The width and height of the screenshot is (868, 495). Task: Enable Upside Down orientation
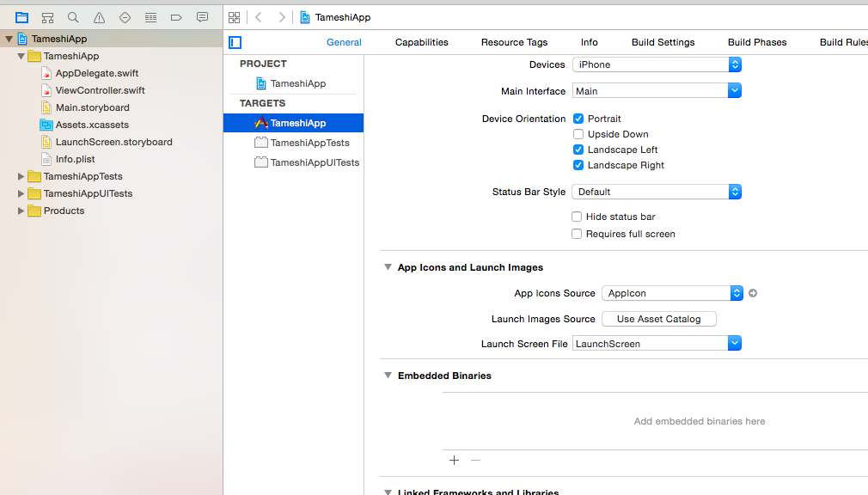pos(578,134)
